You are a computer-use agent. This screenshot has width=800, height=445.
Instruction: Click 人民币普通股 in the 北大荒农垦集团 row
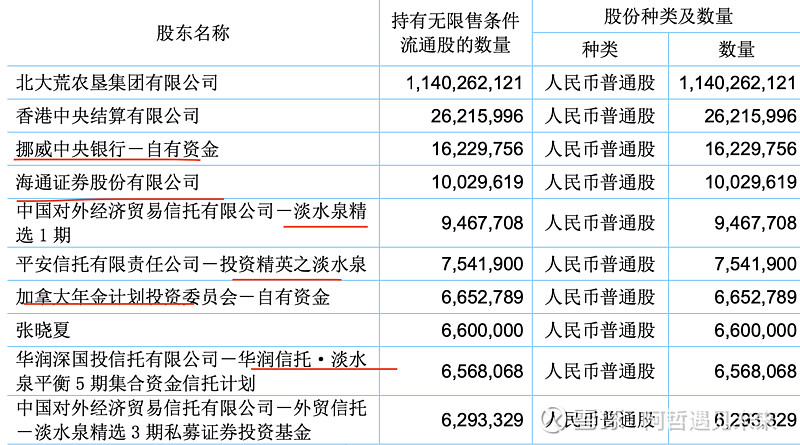[600, 83]
